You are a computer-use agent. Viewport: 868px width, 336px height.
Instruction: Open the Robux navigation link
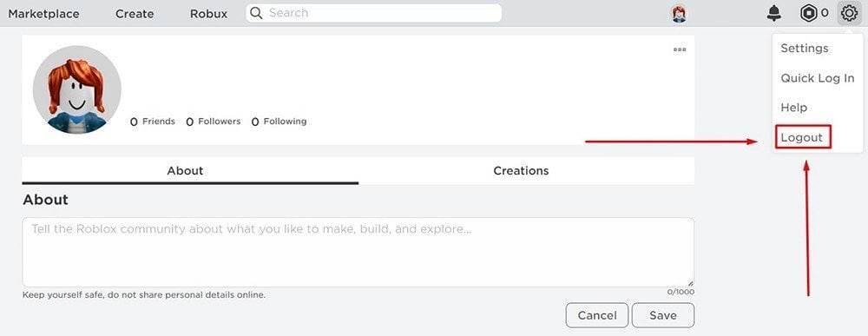[x=208, y=14]
